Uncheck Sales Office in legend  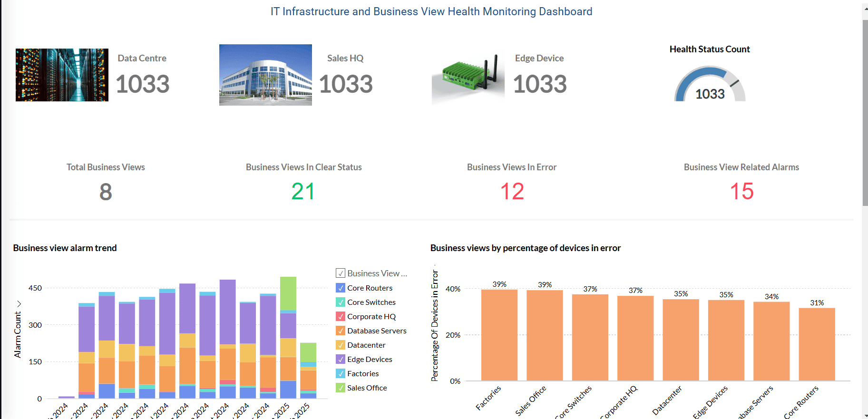[x=341, y=388]
